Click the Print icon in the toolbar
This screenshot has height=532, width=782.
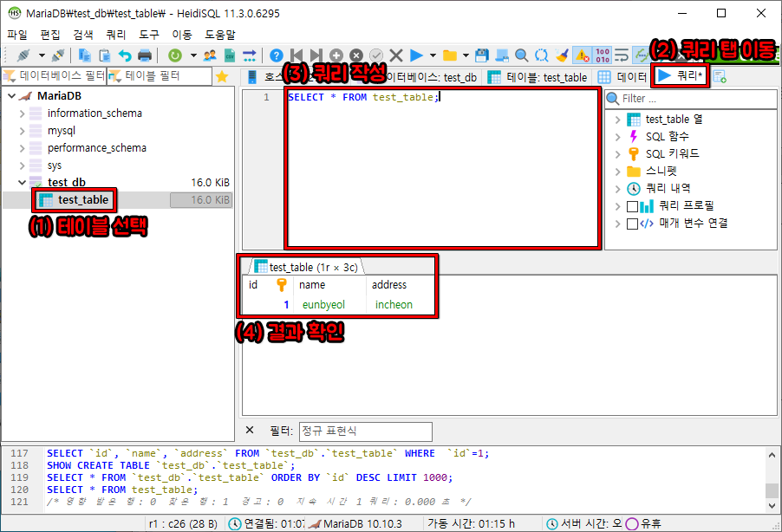click(145, 55)
